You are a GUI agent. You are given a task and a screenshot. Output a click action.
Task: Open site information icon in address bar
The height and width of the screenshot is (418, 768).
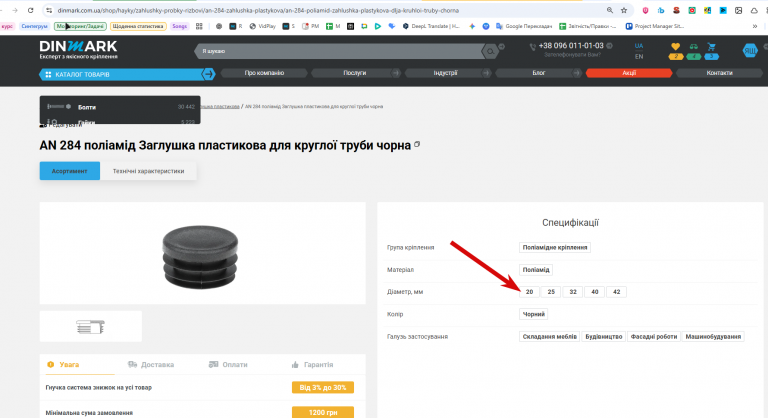point(48,10)
